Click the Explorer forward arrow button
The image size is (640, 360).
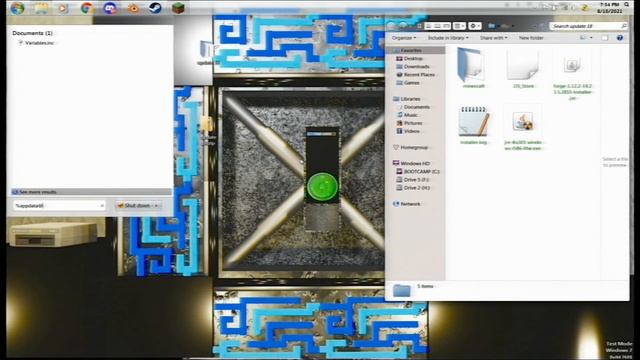[x=403, y=26]
